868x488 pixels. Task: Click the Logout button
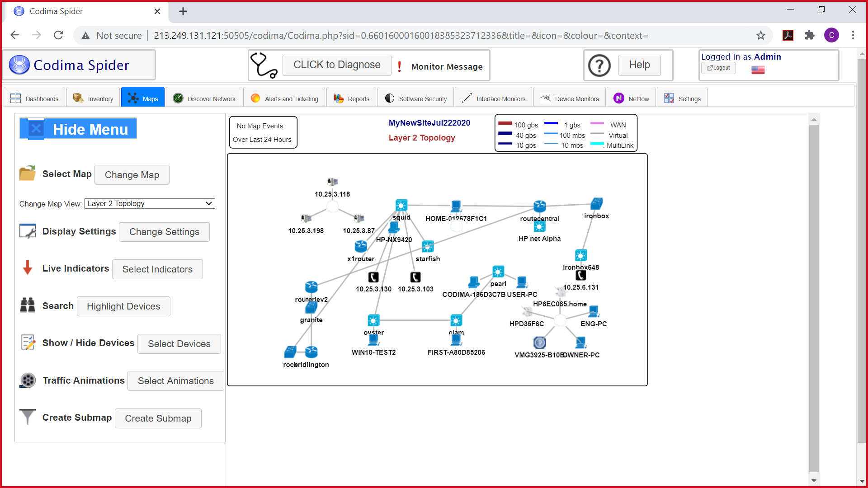[x=718, y=68]
